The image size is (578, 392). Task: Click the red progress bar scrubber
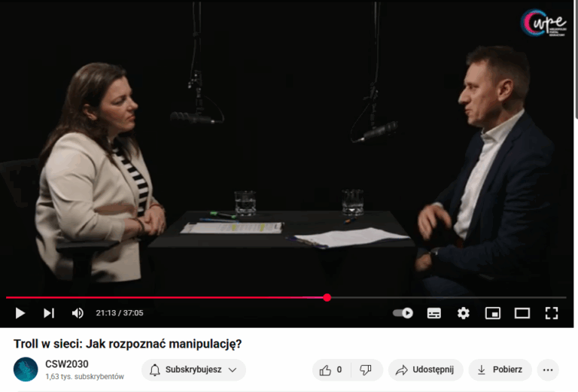(327, 298)
